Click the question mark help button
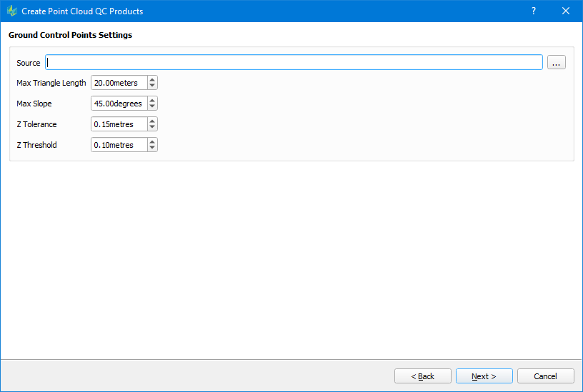The image size is (583, 392). pyautogui.click(x=533, y=11)
